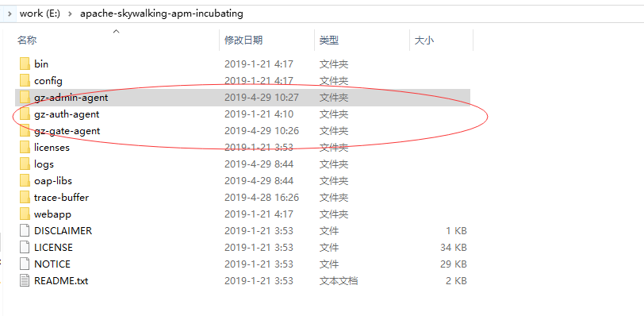Select the gz-auth-agent folder name
Viewport: 644px width, 316px height.
click(67, 114)
